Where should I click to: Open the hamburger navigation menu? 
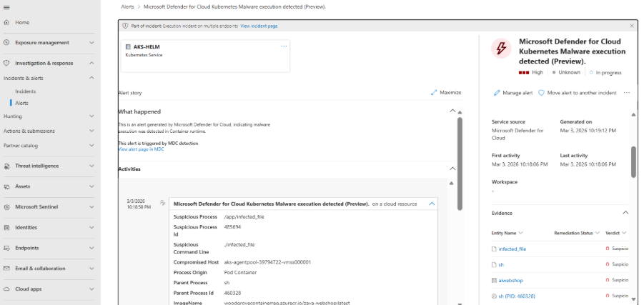6,8
